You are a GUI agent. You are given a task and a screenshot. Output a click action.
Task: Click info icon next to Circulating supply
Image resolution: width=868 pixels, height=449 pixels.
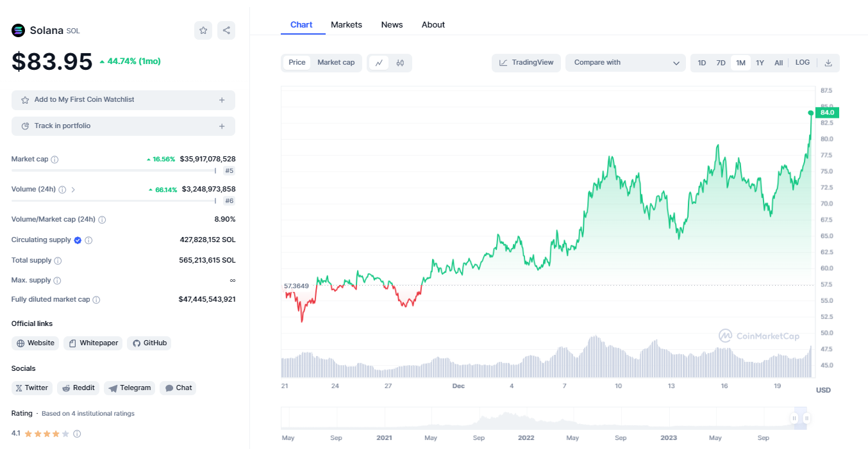click(88, 240)
